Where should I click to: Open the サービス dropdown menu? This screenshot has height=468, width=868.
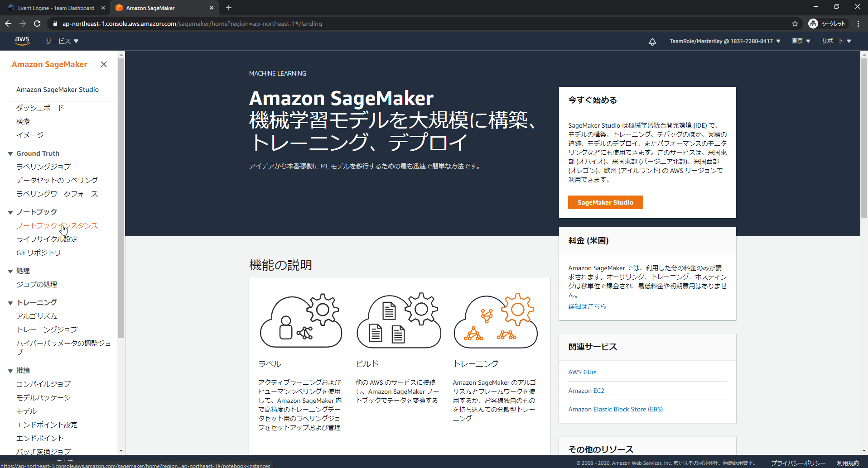(62, 41)
